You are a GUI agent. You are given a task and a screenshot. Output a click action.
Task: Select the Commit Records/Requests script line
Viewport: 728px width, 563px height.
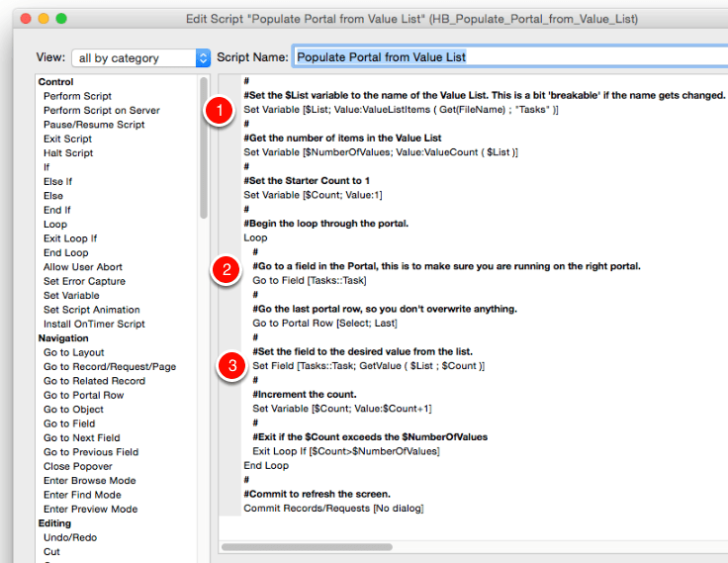pos(334,509)
